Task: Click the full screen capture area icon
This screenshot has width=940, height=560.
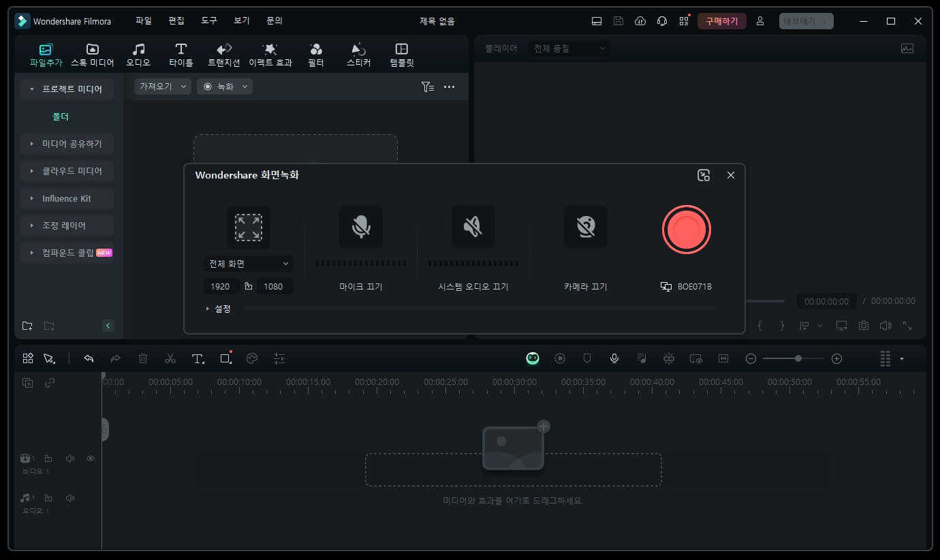Action: (x=249, y=227)
